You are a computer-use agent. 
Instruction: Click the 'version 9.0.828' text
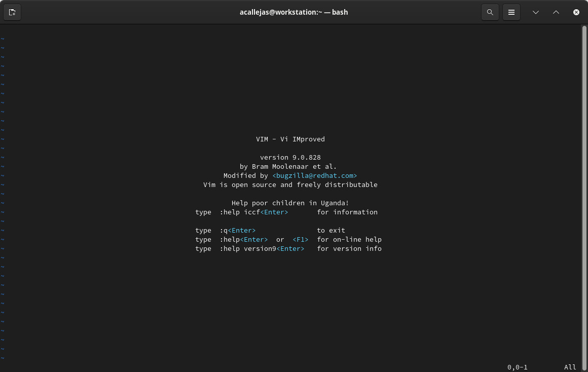290,158
